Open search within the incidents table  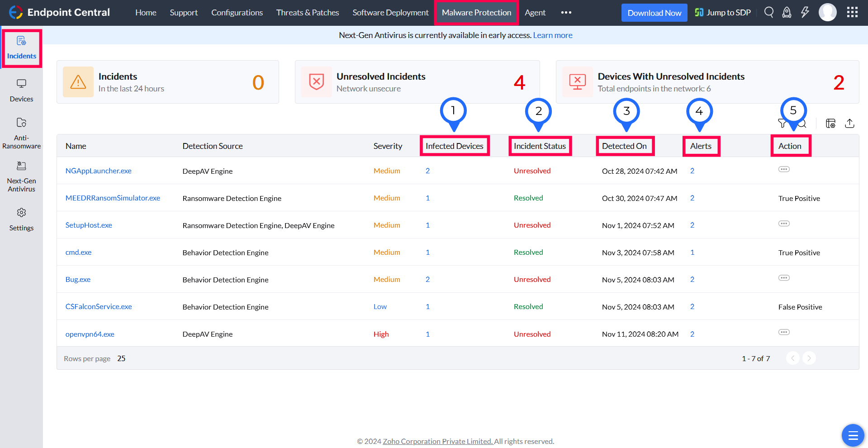point(802,123)
